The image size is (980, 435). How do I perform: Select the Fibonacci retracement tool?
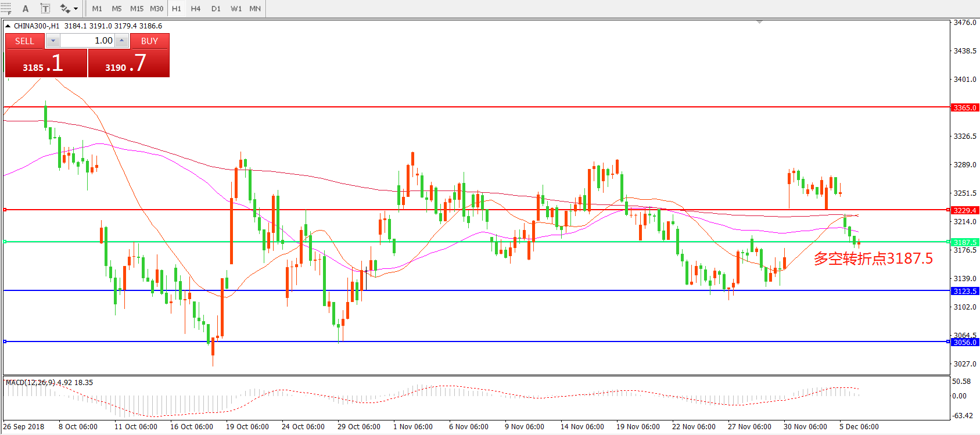coord(6,8)
